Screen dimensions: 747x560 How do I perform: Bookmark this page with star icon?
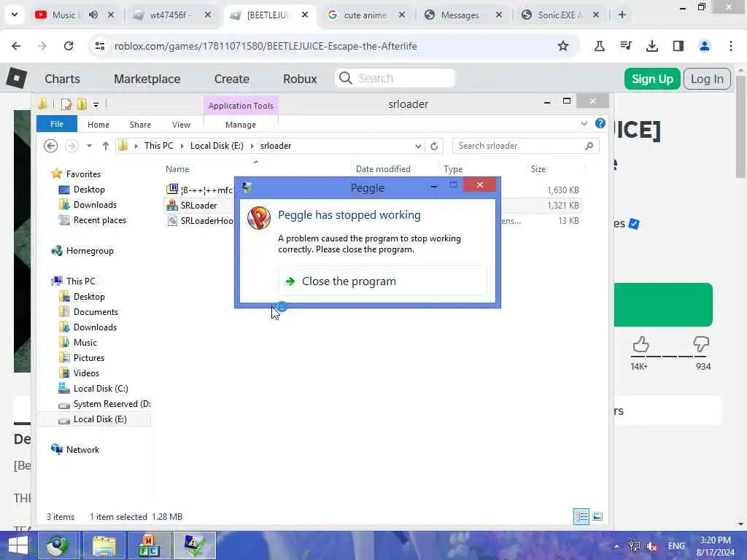(563, 46)
